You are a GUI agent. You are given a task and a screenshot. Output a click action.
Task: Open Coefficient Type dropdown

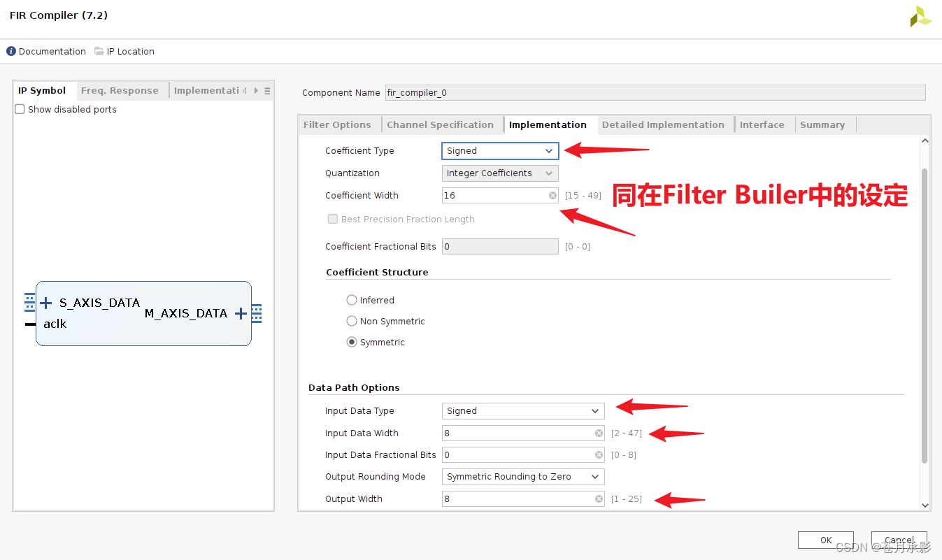(x=500, y=151)
